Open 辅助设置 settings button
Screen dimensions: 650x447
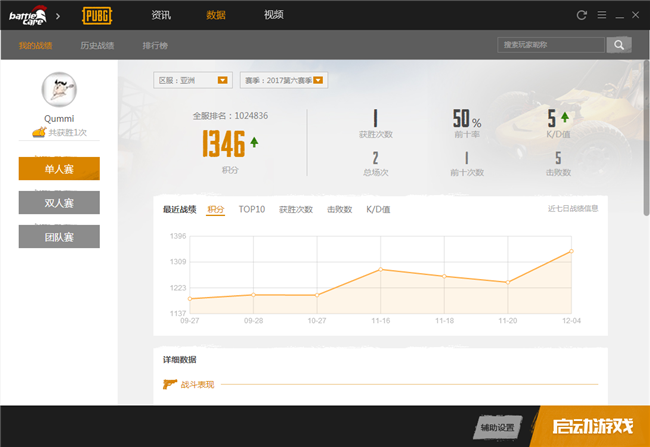[x=497, y=427]
